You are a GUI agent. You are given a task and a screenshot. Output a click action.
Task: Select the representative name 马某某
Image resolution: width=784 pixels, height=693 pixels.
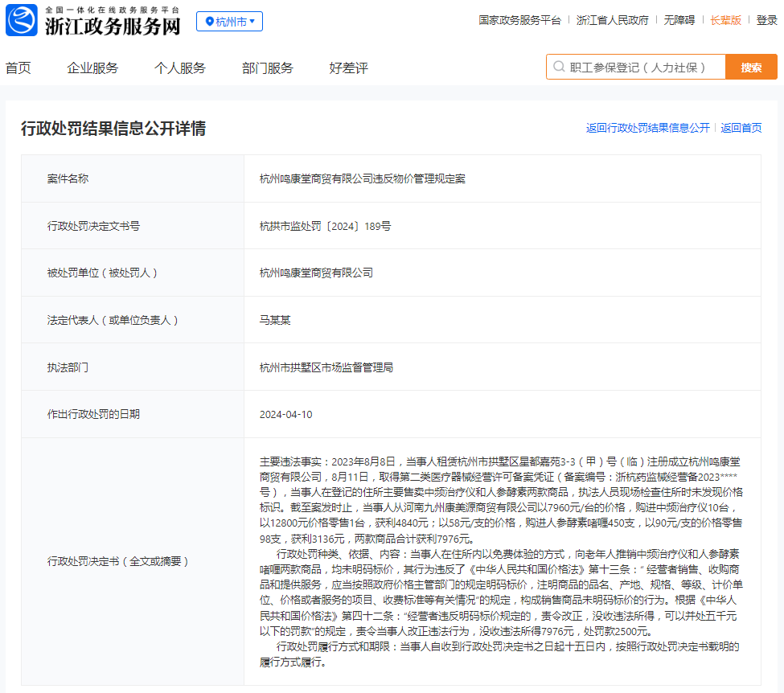(x=275, y=320)
